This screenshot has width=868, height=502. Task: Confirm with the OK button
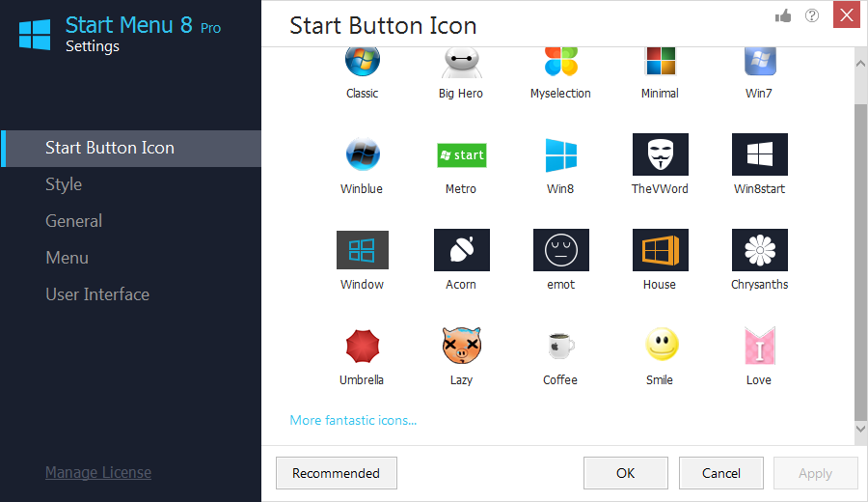click(626, 473)
